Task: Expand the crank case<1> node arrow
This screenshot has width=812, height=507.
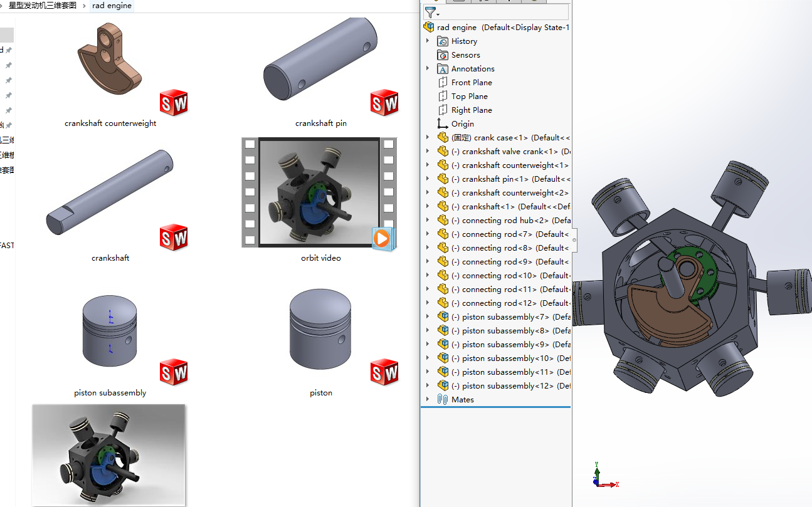Action: 428,137
